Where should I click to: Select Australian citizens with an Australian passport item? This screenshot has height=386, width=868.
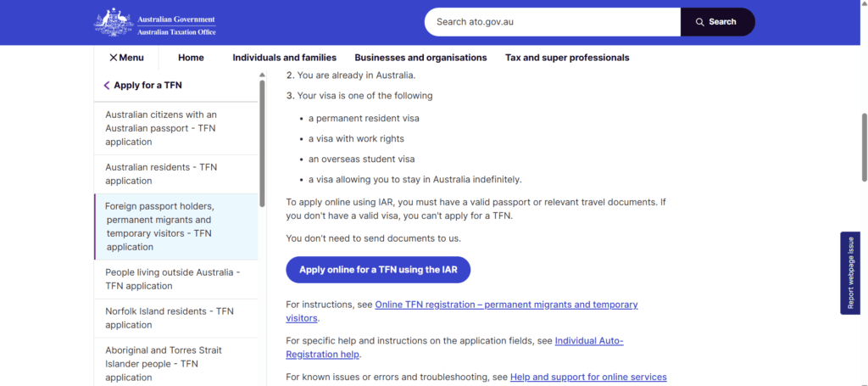click(176, 128)
